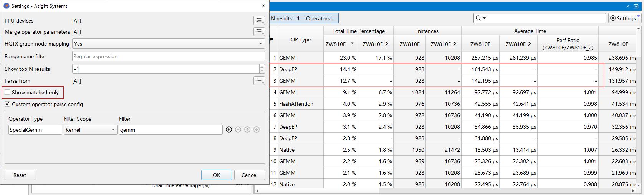Open search options dropdown arrow
The height and width of the screenshot is (195, 644).
484,18
